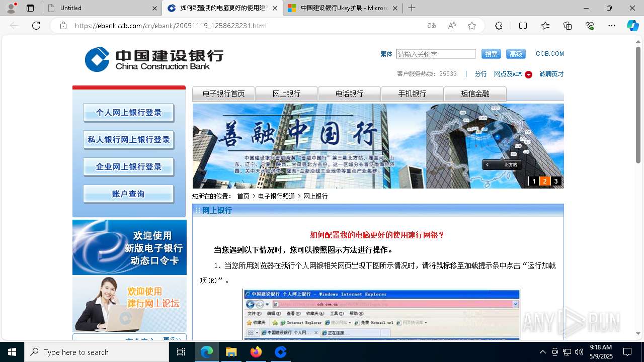
Task: Open the 电话银行 navigation tab
Action: [350, 94]
